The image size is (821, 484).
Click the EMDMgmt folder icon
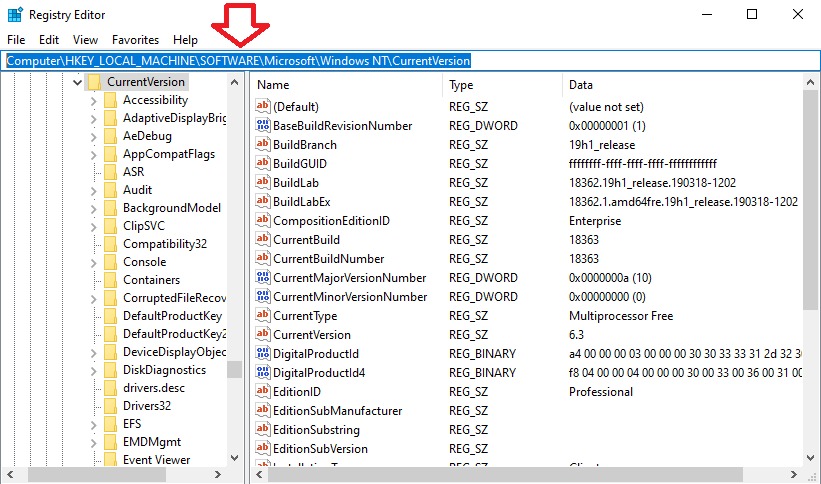(x=110, y=442)
